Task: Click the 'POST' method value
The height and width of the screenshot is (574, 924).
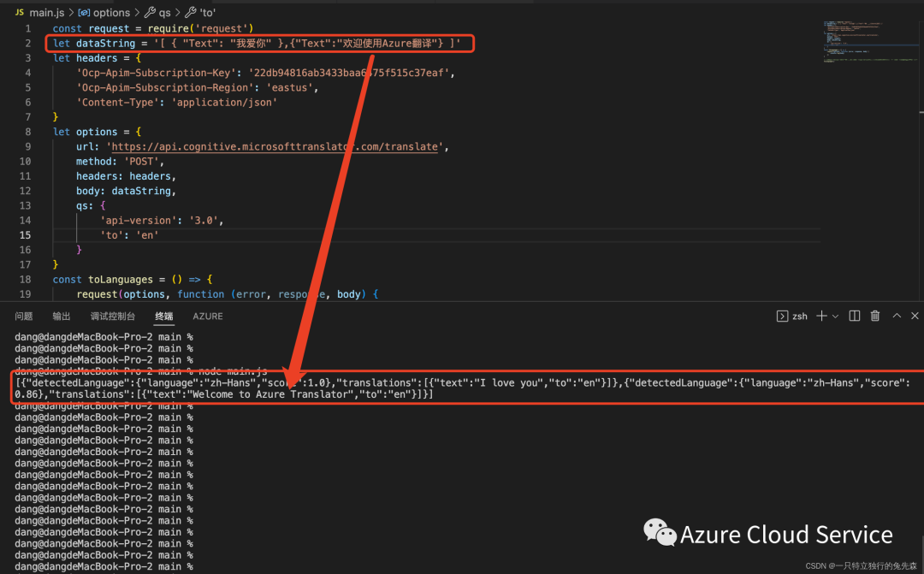Action: click(x=141, y=162)
